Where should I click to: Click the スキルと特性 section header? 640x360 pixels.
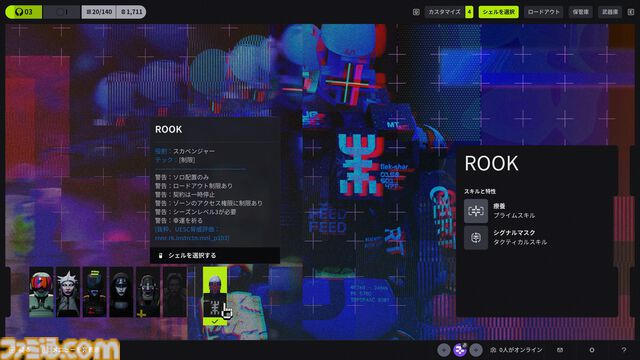point(480,191)
